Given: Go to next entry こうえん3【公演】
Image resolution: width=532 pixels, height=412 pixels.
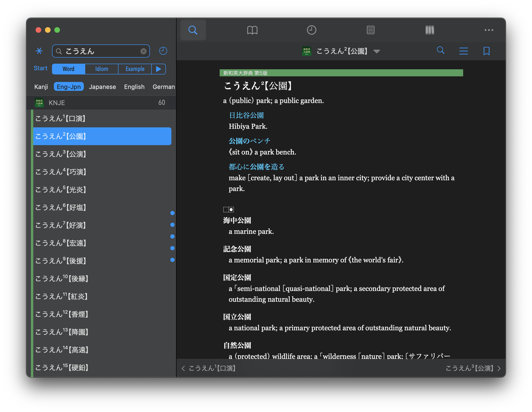Looking at the screenshot, I should click(473, 368).
